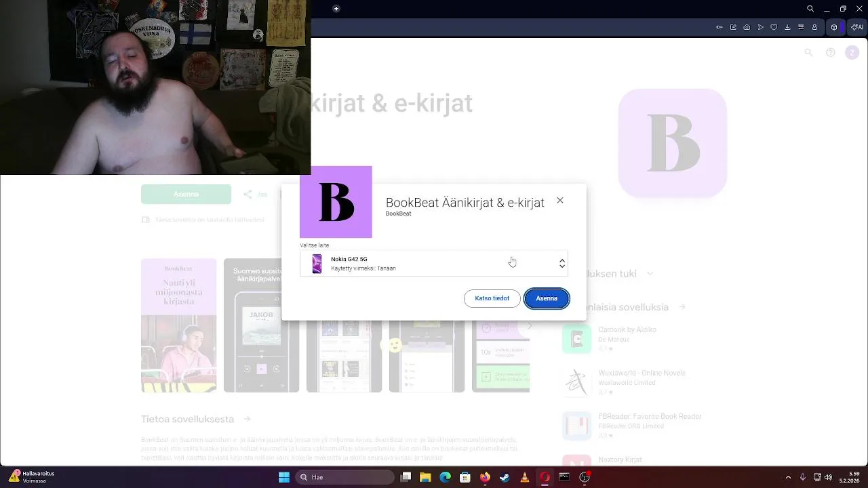
Task: Click the Katso tiedot button
Action: tap(492, 298)
